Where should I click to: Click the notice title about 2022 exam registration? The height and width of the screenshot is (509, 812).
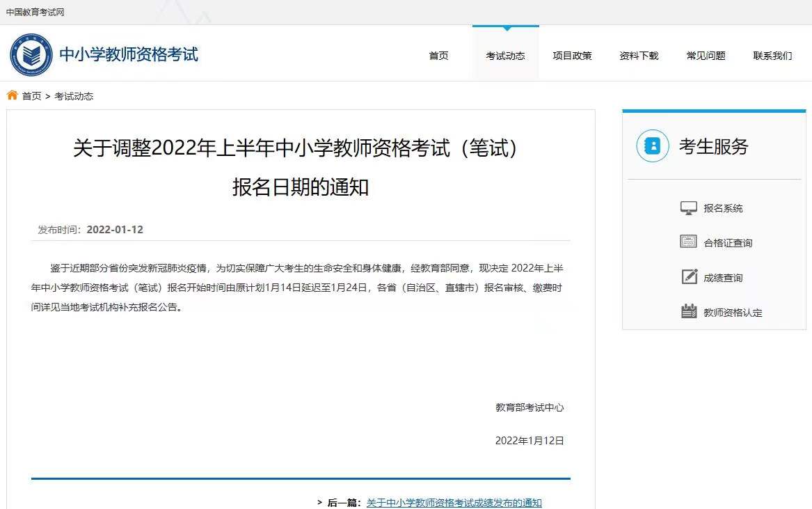tap(299, 167)
